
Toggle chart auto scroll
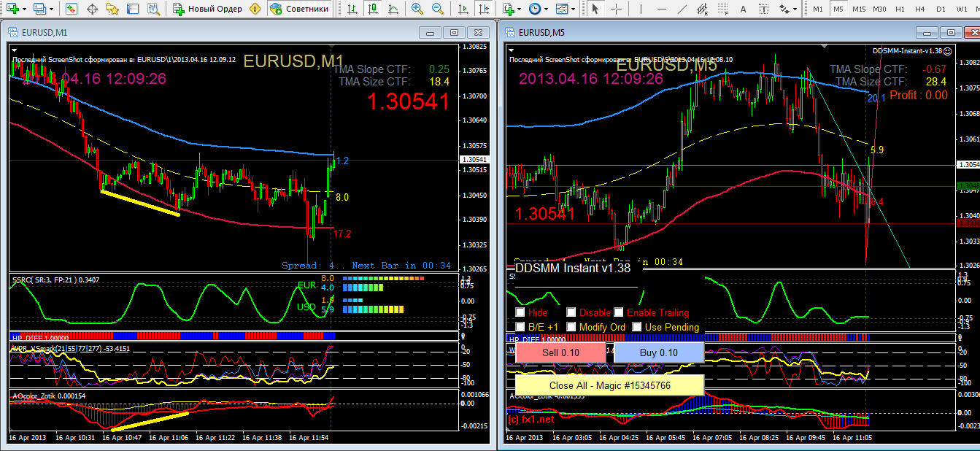click(x=463, y=9)
